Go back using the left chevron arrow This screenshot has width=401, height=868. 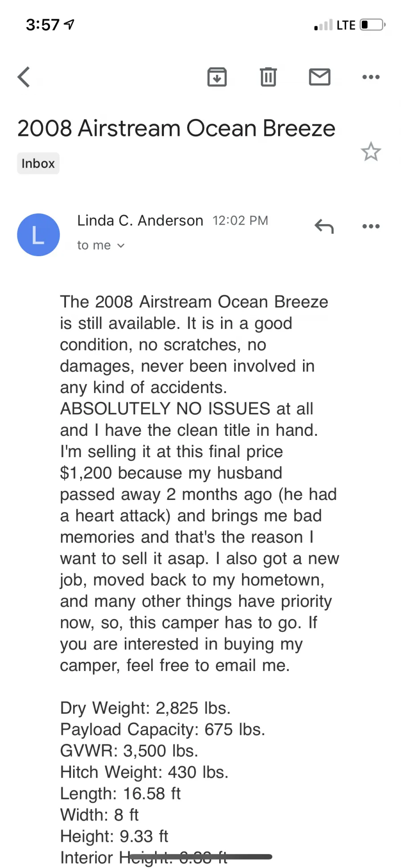24,77
